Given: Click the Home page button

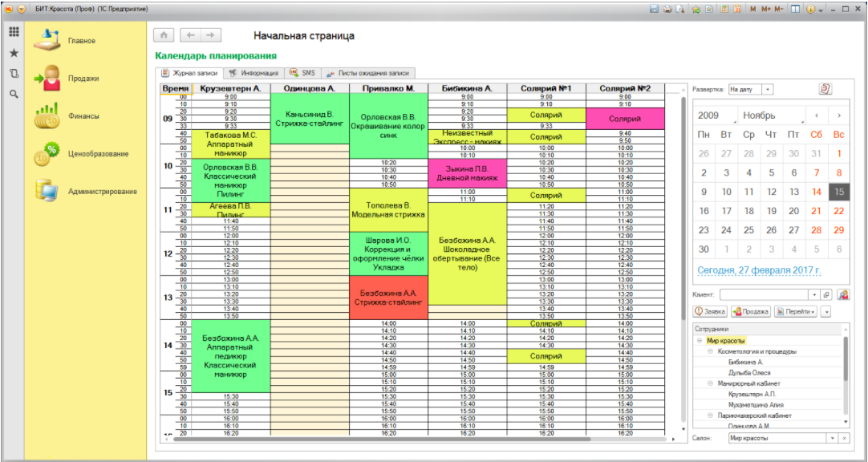Looking at the screenshot, I should [164, 34].
